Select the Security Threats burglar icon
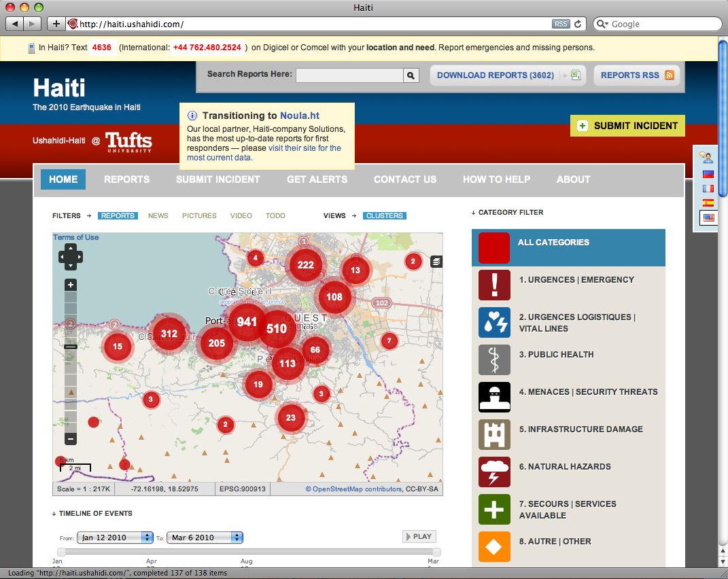Viewport: 728px width, 579px height. (x=494, y=397)
